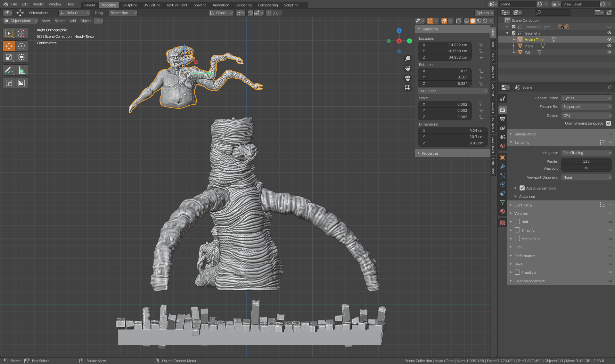Disable Open Shading Language checkbox
The height and width of the screenshot is (364, 615).
tap(609, 123)
